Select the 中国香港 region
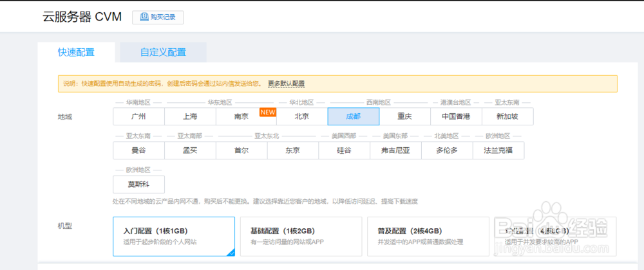 (456, 116)
